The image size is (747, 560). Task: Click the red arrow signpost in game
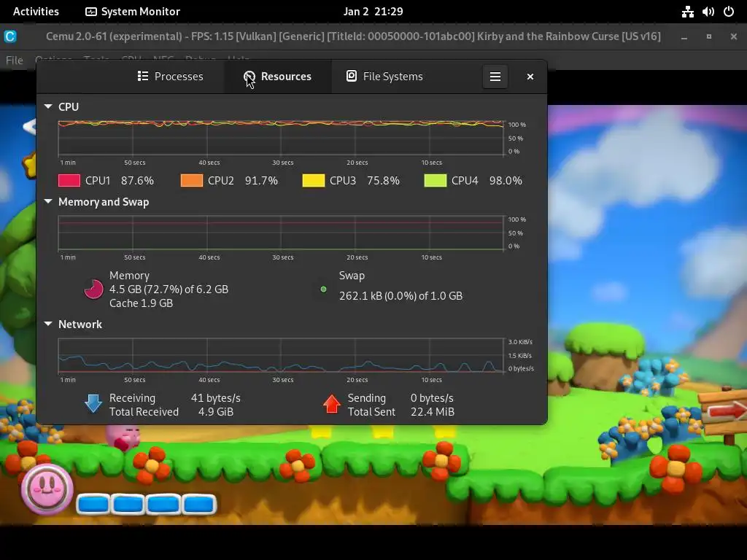click(x=724, y=413)
